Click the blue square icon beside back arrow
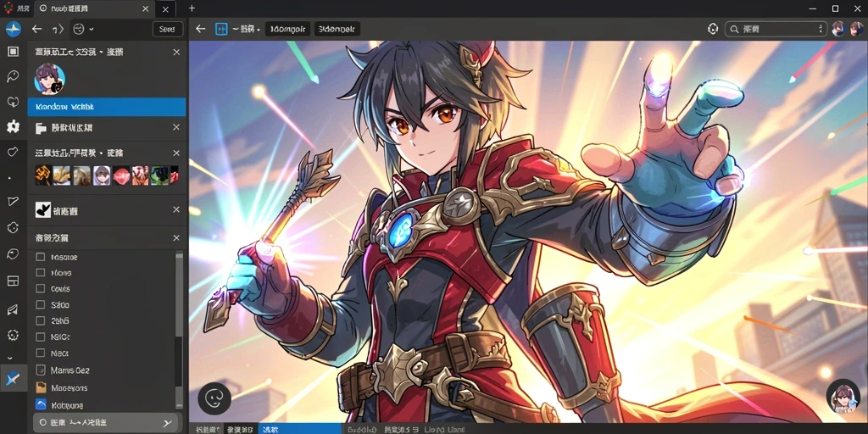 221,30
